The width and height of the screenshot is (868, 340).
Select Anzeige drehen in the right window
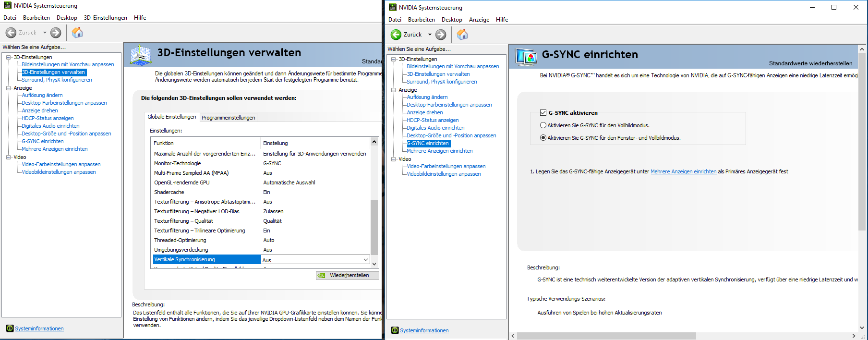[x=425, y=112]
